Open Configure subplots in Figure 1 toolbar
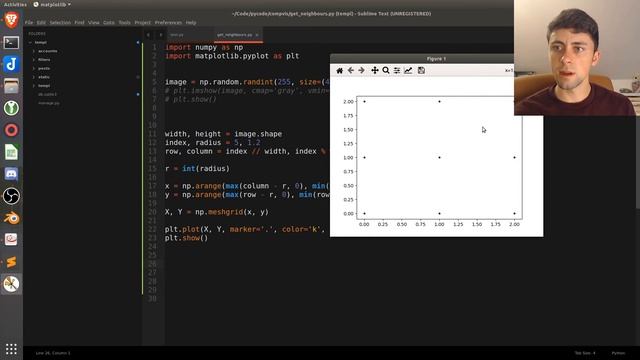This screenshot has height=360, width=640. tap(397, 71)
